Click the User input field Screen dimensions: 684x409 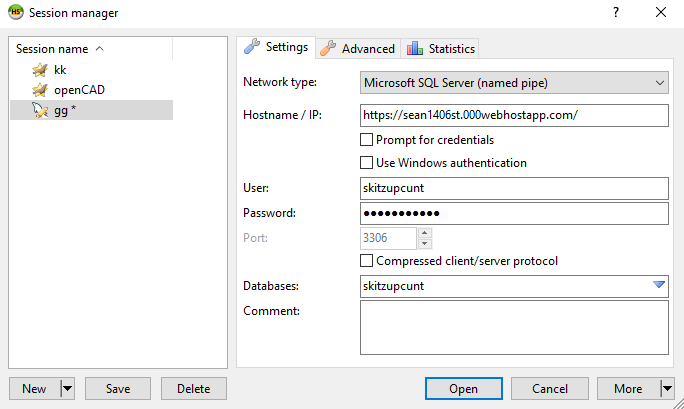pos(514,188)
